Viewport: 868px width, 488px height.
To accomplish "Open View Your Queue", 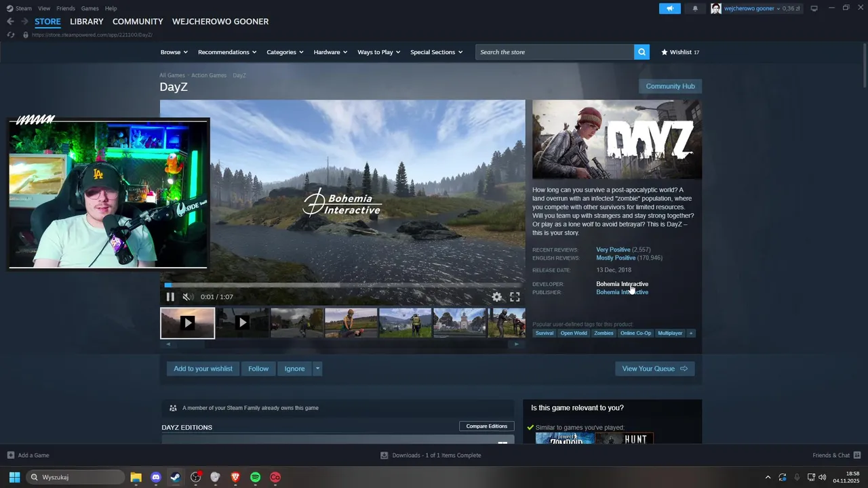I will (x=654, y=369).
